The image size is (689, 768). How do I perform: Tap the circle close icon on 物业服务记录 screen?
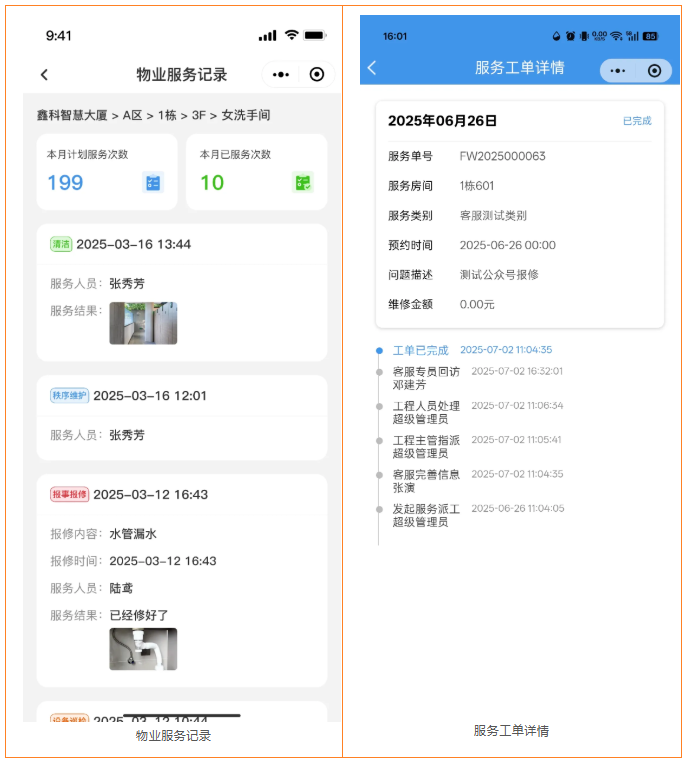317,74
